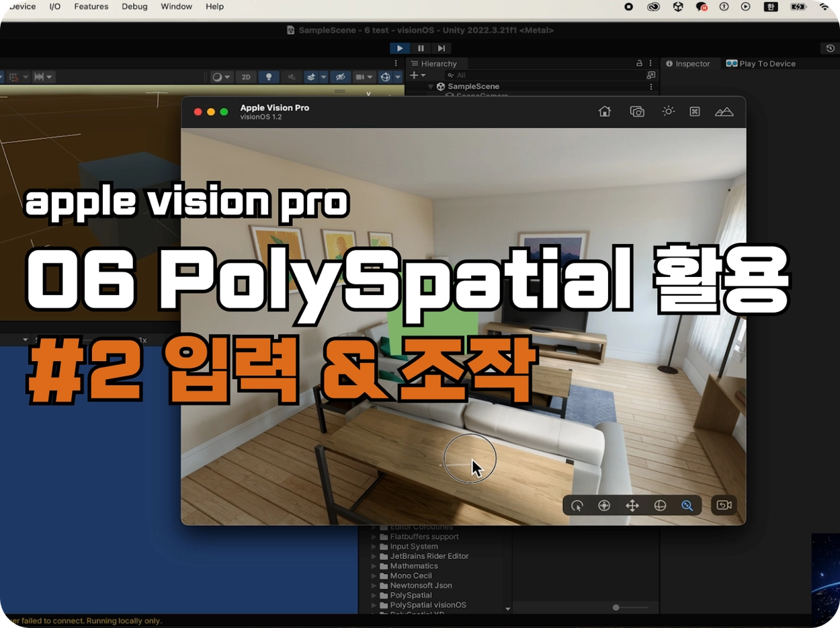The height and width of the screenshot is (628, 840).
Task: Select the move/pan tool in the simulator
Action: tap(632, 506)
